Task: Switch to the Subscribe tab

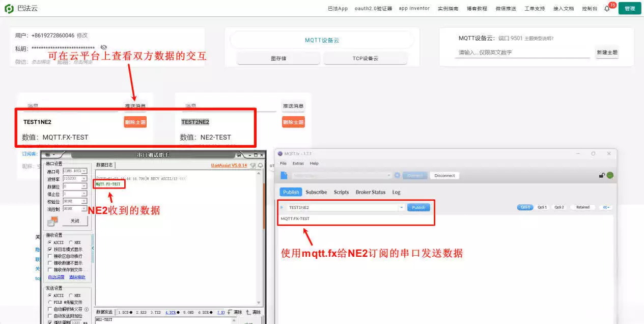Action: 316,192
